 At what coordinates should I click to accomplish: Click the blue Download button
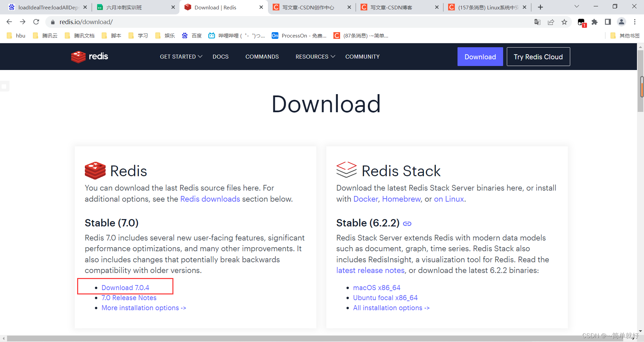[480, 57]
